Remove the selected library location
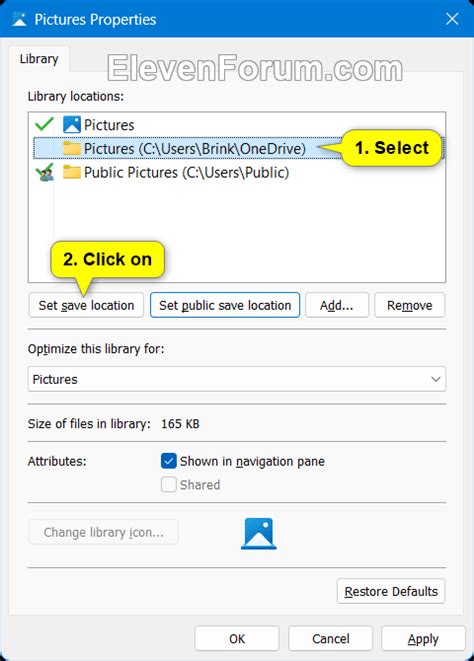 point(409,305)
